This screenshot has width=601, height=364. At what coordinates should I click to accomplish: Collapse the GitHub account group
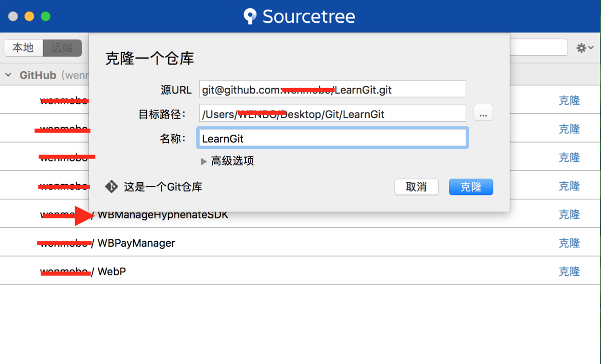point(8,75)
